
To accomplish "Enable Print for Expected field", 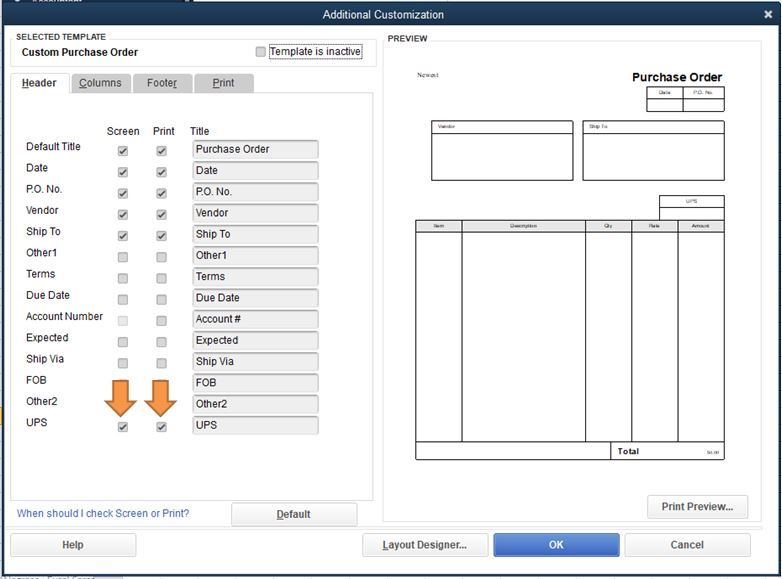I will 161,342.
